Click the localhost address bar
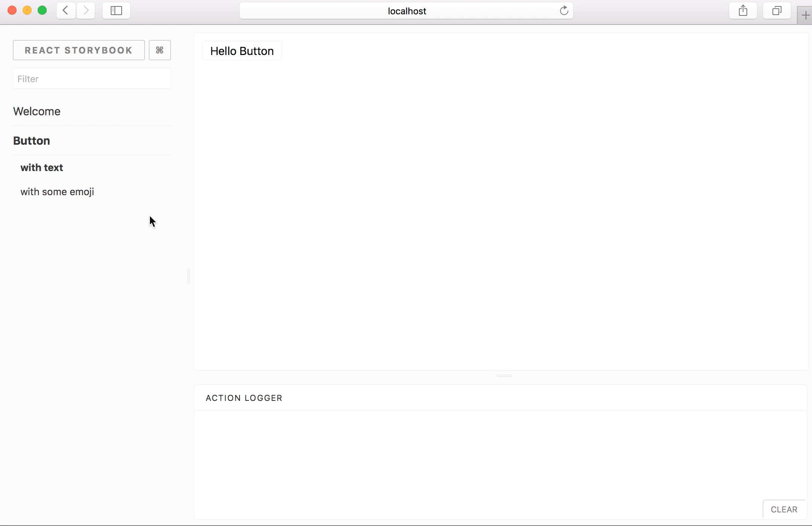Image resolution: width=812 pixels, height=526 pixels. pyautogui.click(x=406, y=11)
